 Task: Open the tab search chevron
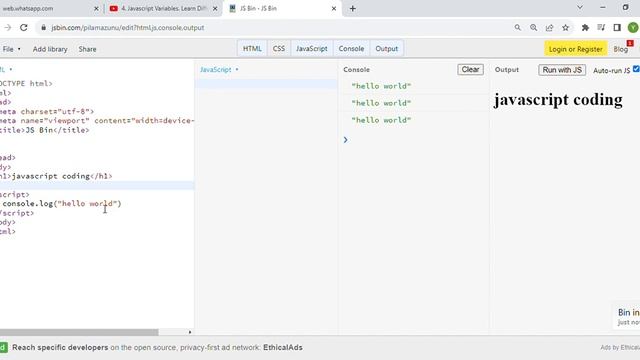580,8
